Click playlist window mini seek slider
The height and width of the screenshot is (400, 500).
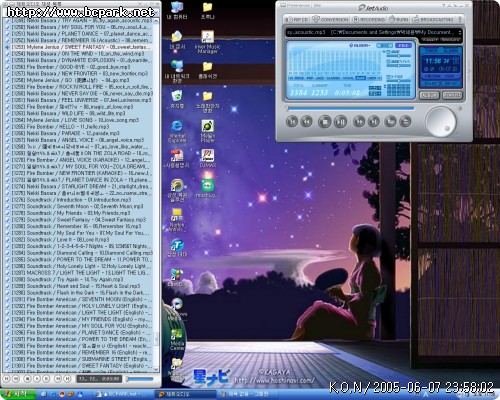(140, 379)
